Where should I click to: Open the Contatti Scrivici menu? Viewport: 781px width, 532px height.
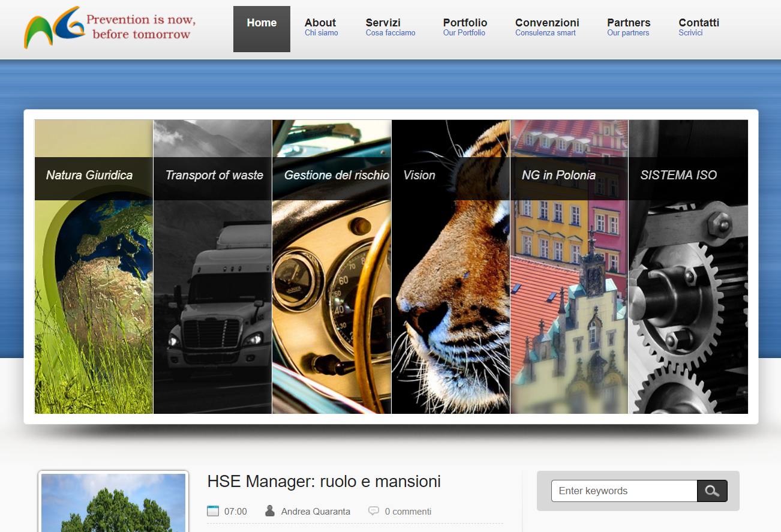[x=698, y=27]
